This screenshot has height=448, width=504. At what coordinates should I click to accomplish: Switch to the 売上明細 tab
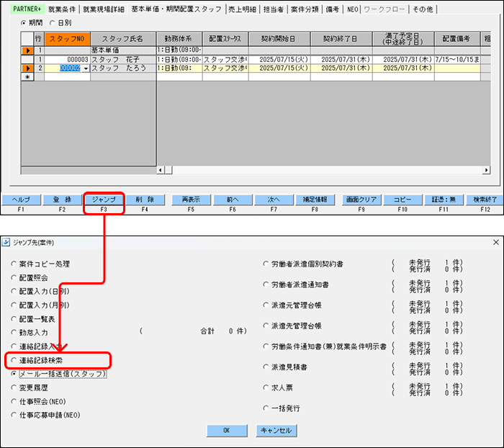(x=243, y=9)
